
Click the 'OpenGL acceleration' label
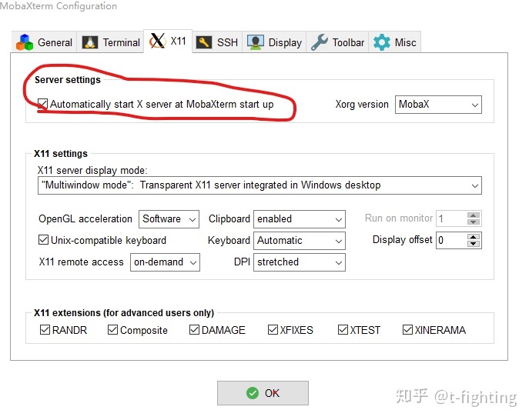click(85, 219)
